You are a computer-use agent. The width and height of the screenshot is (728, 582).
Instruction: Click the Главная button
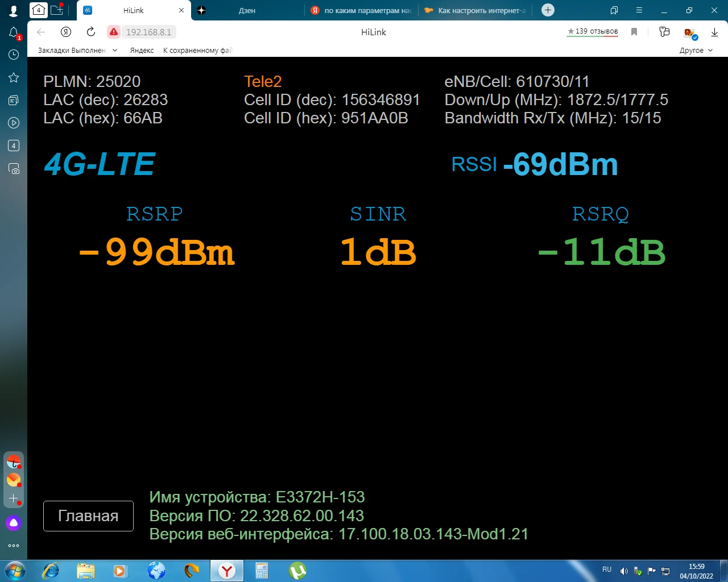click(88, 516)
